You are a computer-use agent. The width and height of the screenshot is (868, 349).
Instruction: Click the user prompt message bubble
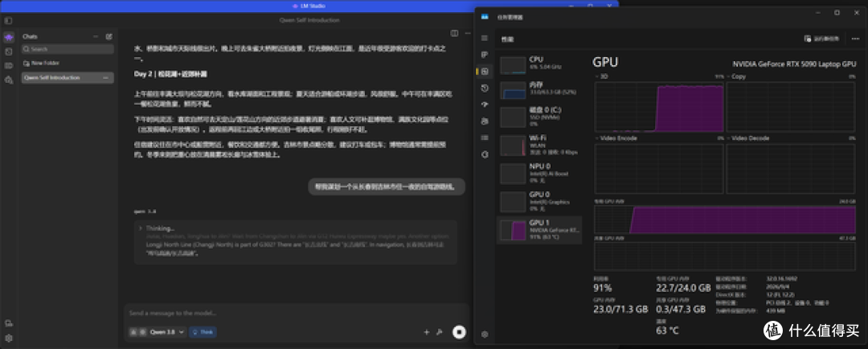coord(387,187)
